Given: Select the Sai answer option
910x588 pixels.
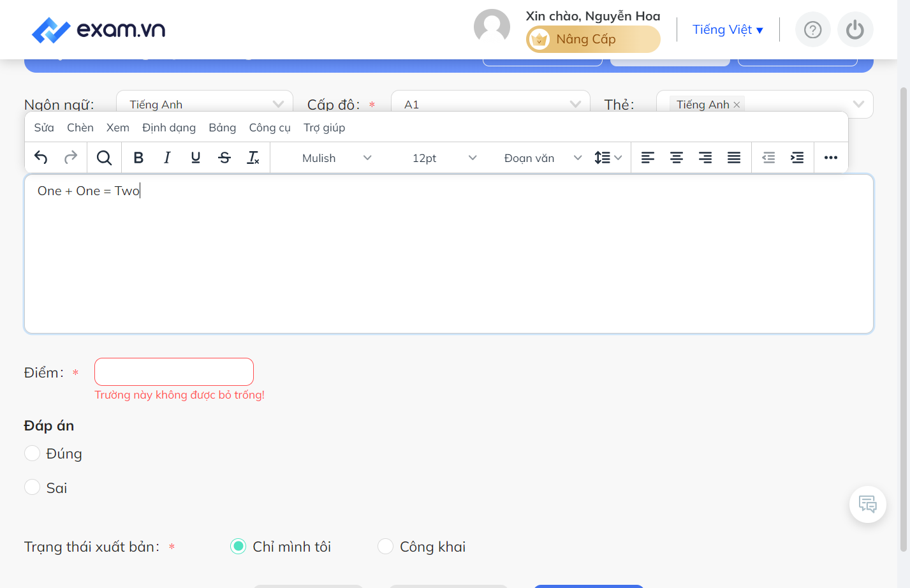Looking at the screenshot, I should tap(32, 487).
